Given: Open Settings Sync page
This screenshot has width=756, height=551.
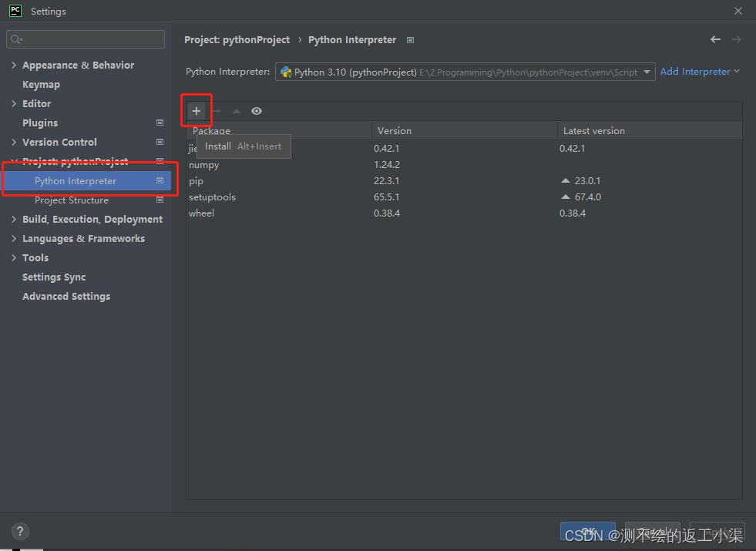Looking at the screenshot, I should 54,277.
